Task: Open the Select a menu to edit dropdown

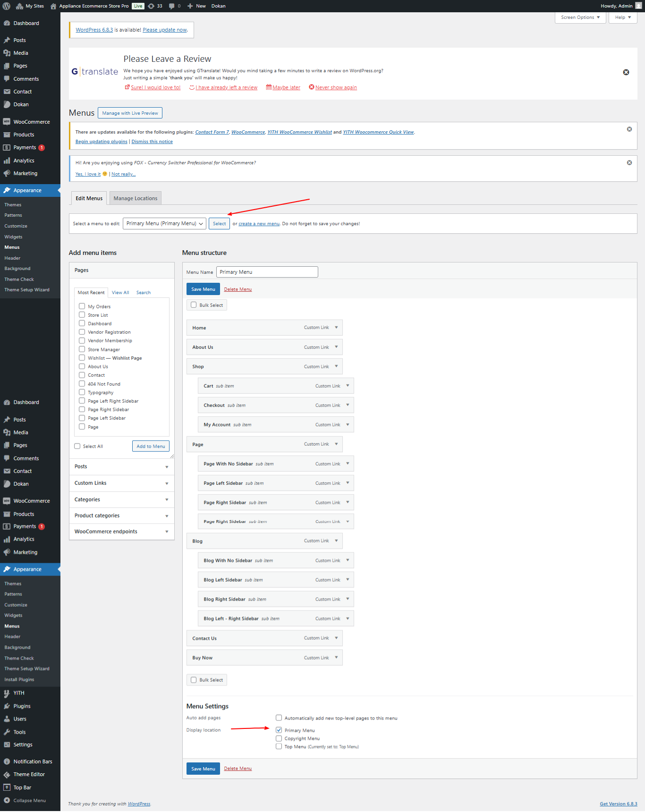Action: coord(164,224)
